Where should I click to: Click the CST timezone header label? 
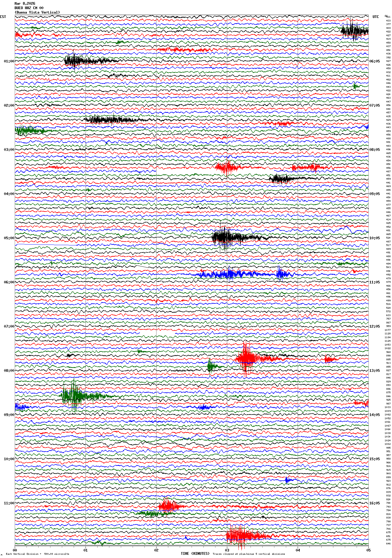(x=3, y=17)
